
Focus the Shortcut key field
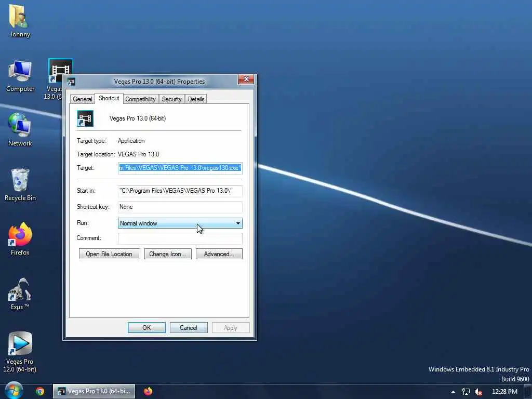180,207
